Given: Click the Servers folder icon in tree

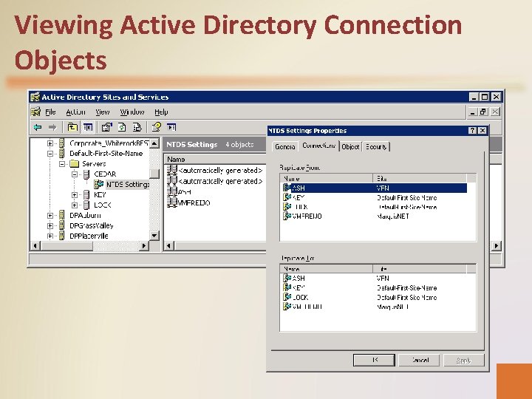Looking at the screenshot, I should (75, 164).
